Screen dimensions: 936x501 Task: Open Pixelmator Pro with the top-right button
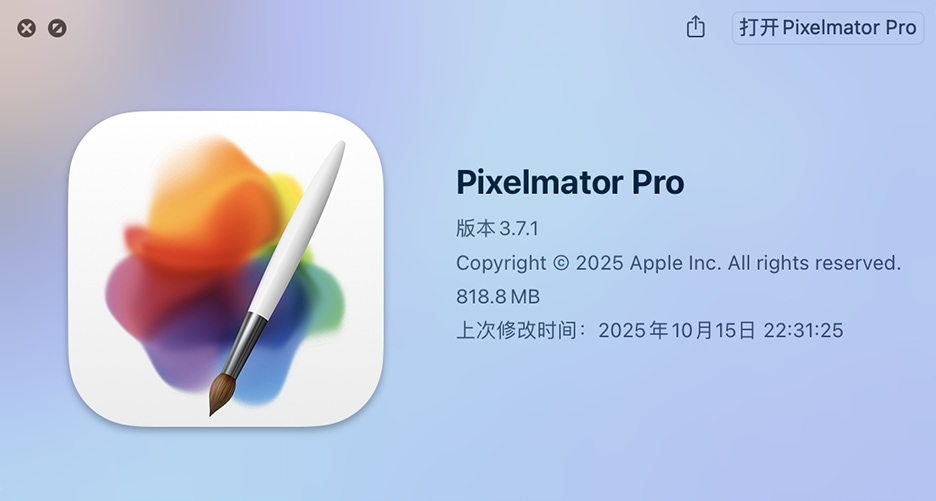pos(828,27)
